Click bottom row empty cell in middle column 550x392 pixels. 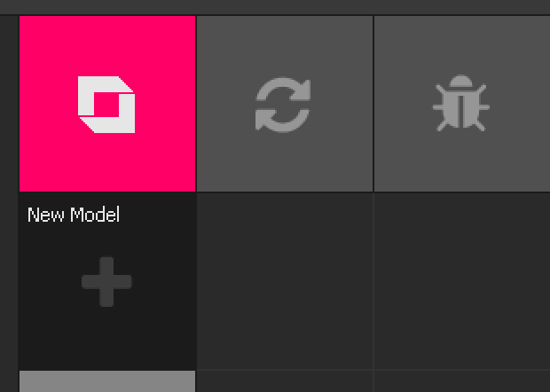(x=285, y=381)
